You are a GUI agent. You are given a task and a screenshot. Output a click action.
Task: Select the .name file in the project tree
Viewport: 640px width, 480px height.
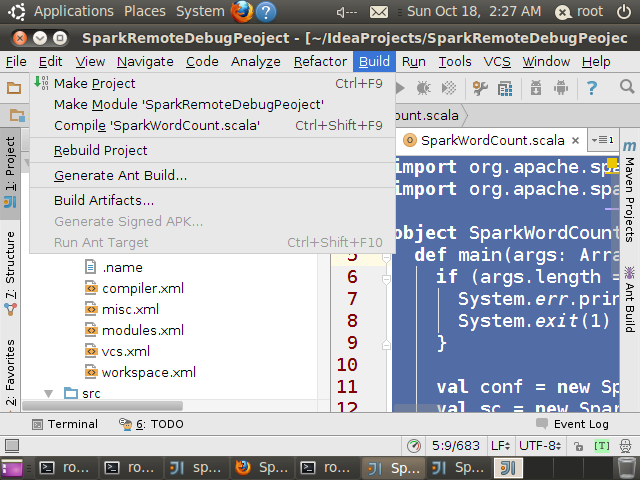pyautogui.click(x=114, y=267)
